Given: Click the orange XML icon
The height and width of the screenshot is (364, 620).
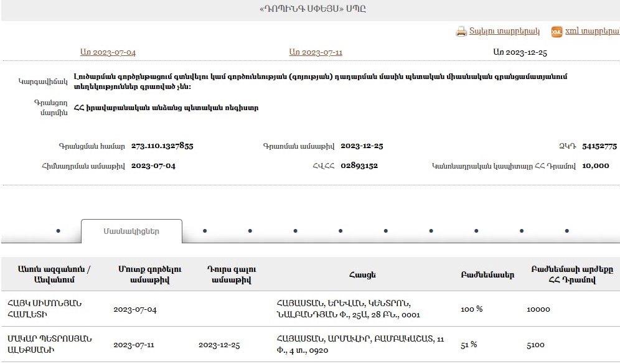Looking at the screenshot, I should click(x=557, y=31).
